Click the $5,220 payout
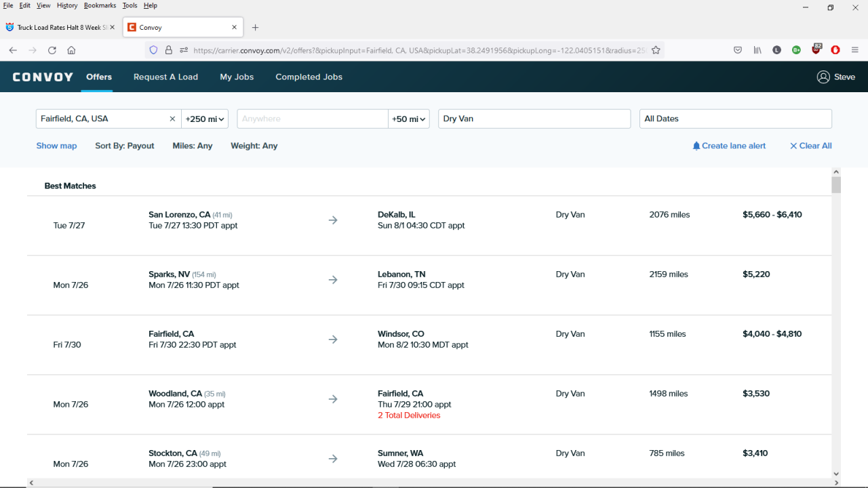 [756, 274]
